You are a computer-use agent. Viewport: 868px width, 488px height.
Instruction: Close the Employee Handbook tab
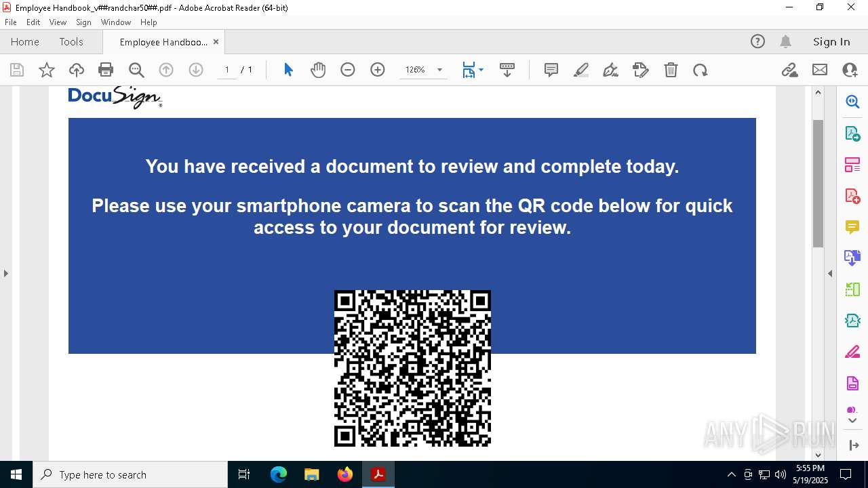click(x=216, y=42)
